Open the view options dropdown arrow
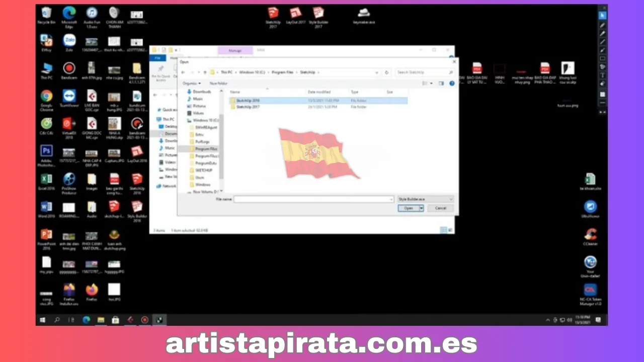644x362 pixels. click(431, 83)
